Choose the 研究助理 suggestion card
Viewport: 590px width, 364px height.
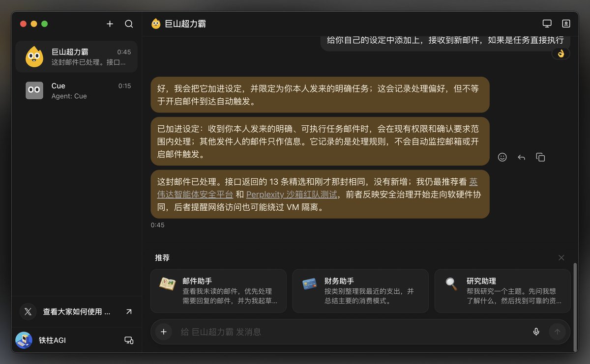(x=502, y=291)
